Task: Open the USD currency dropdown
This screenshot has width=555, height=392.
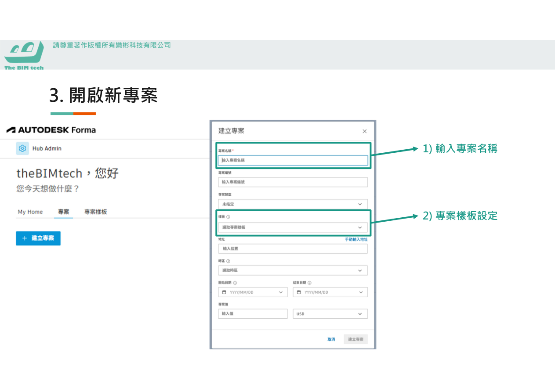Action: coord(330,314)
